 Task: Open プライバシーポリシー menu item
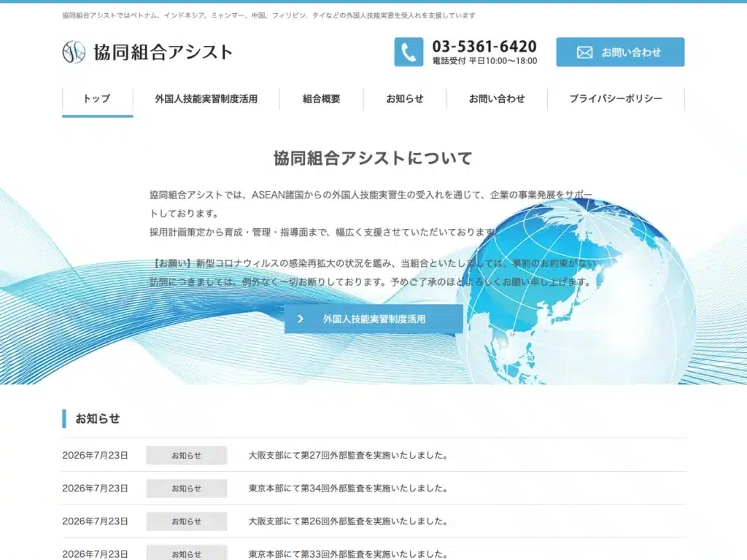(x=616, y=99)
